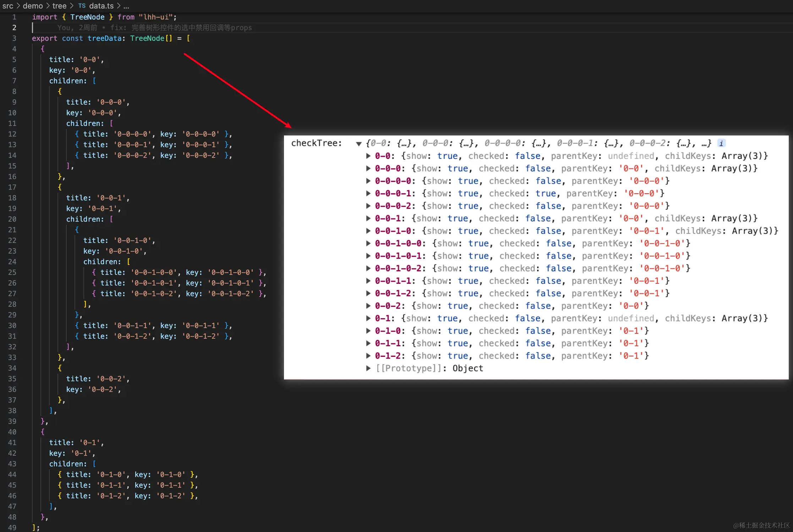The height and width of the screenshot is (532, 793).
Task: Expand the [[Prototype]] Object row
Action: click(368, 368)
